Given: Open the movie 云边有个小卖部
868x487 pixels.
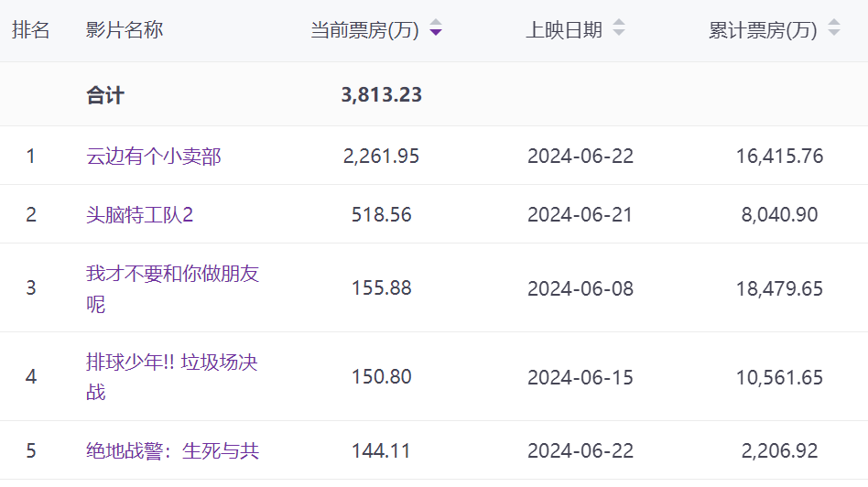Looking at the screenshot, I should tap(154, 157).
